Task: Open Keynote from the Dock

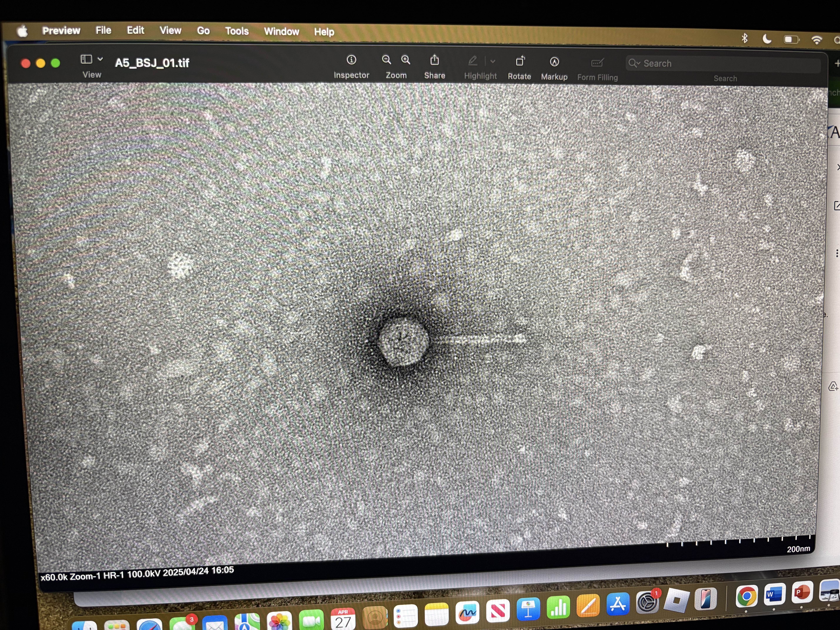Action: (x=528, y=609)
